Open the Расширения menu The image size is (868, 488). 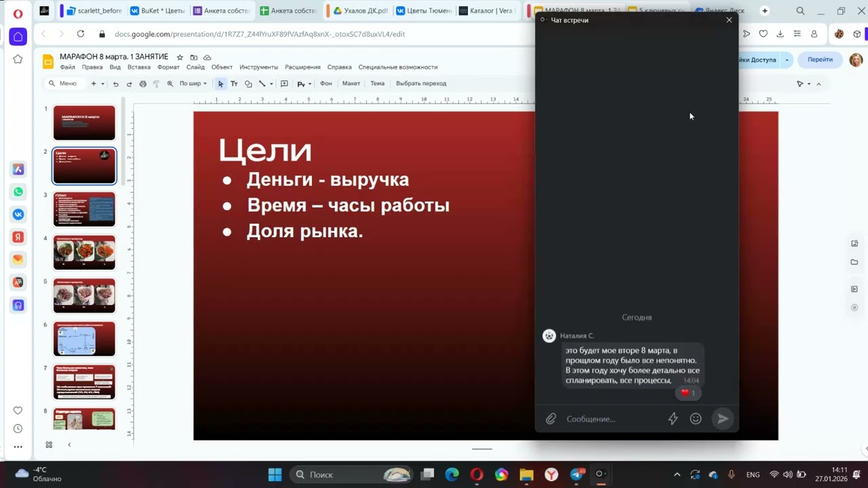[x=302, y=67]
